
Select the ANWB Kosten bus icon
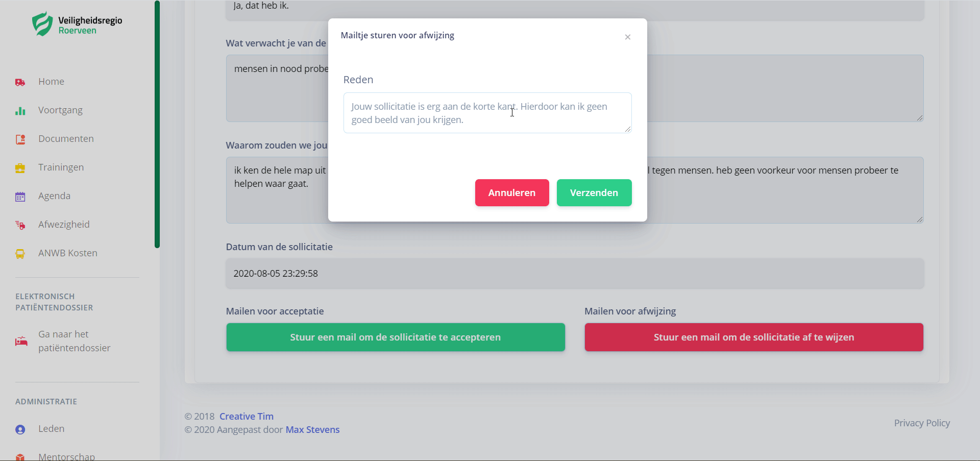20,254
